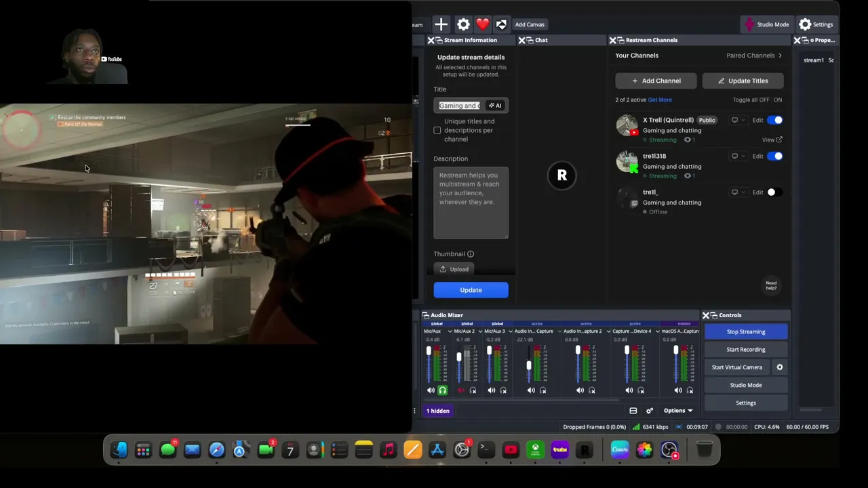Click the red heart icon in the toolbar
This screenshot has width=868, height=488.
point(482,24)
